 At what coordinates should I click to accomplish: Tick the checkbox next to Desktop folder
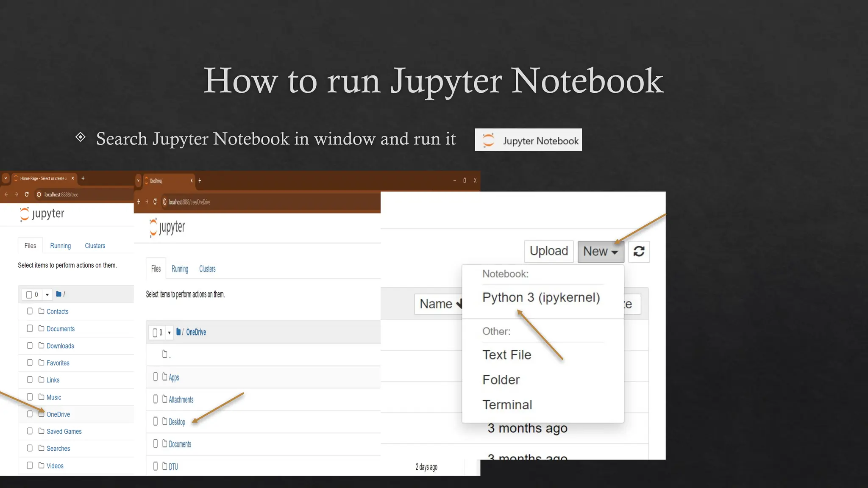click(x=155, y=421)
